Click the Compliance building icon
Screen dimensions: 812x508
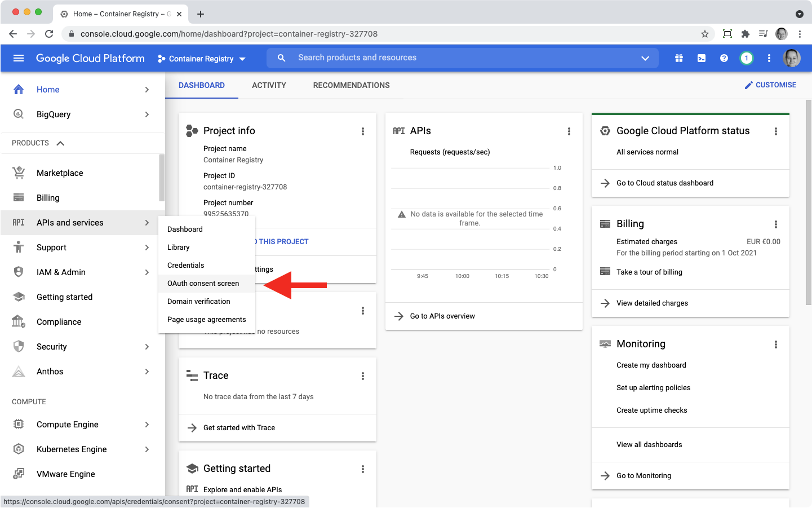pyautogui.click(x=19, y=321)
